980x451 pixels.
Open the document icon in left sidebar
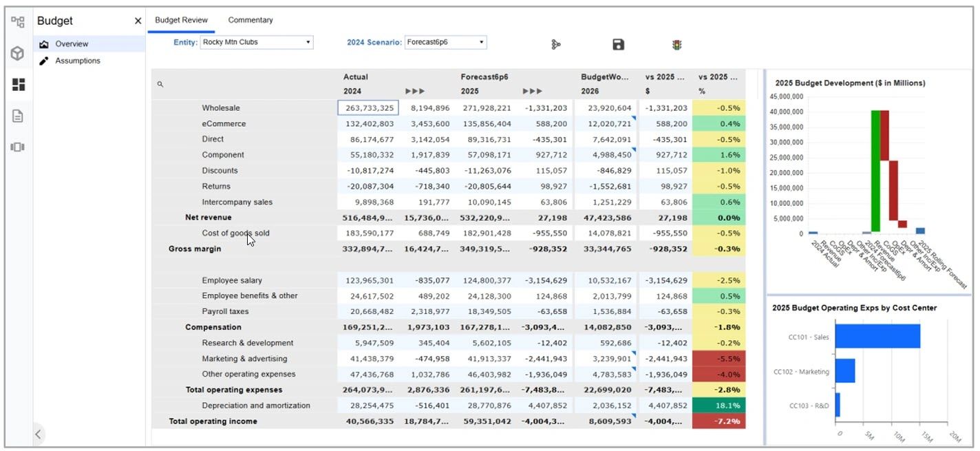17,116
